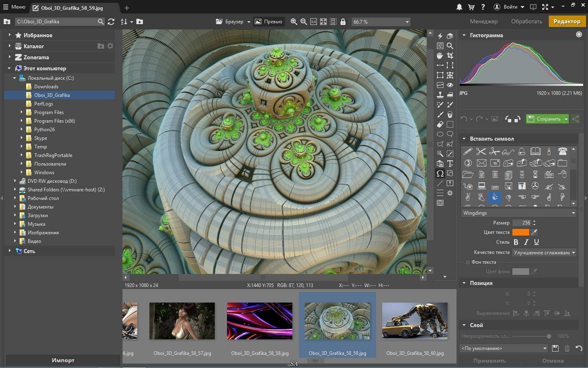Open the Сохранить arrow dropdown
Viewport: 588px width, 368px height.
pyautogui.click(x=566, y=119)
